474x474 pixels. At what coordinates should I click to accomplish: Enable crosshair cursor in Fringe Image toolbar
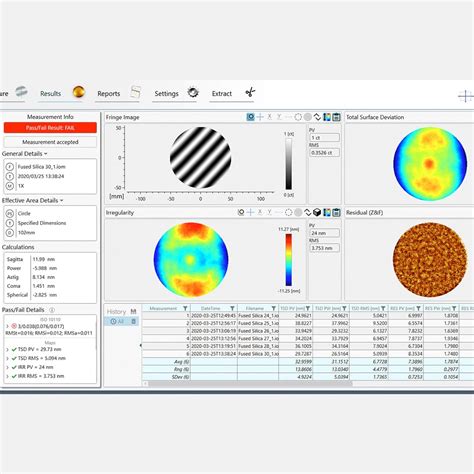click(x=260, y=117)
